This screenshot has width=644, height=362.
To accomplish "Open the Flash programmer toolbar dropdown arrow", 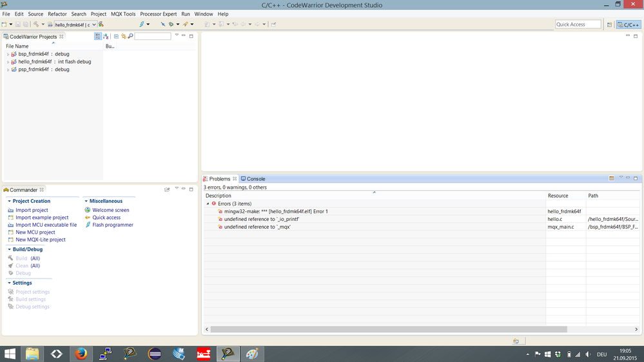I will pos(148,24).
